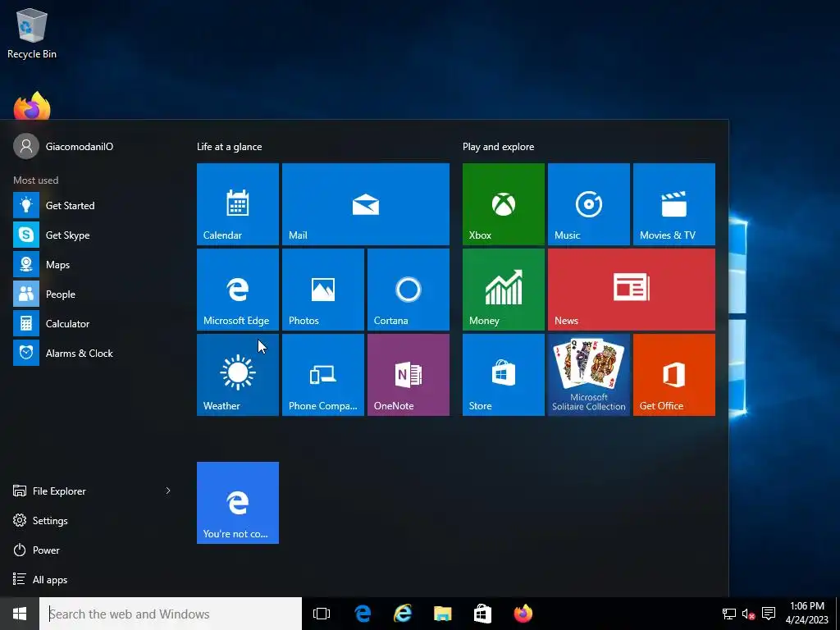Launch Microsoft Edge from its tile
The width and height of the screenshot is (840, 630).
[238, 290]
